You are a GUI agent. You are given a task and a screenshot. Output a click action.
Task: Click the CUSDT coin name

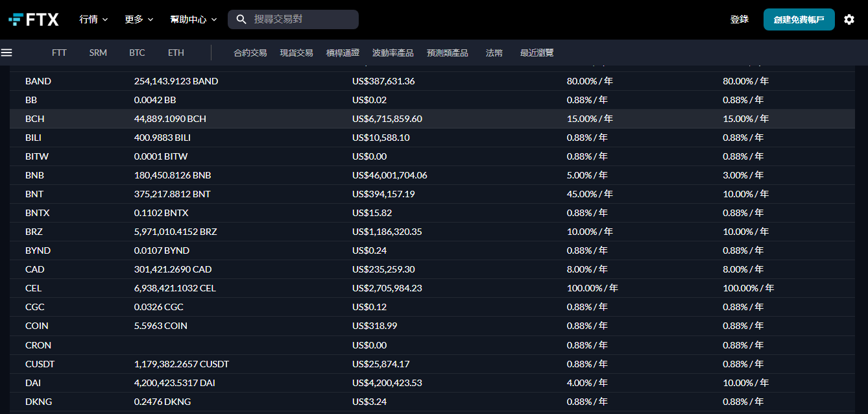(40, 364)
